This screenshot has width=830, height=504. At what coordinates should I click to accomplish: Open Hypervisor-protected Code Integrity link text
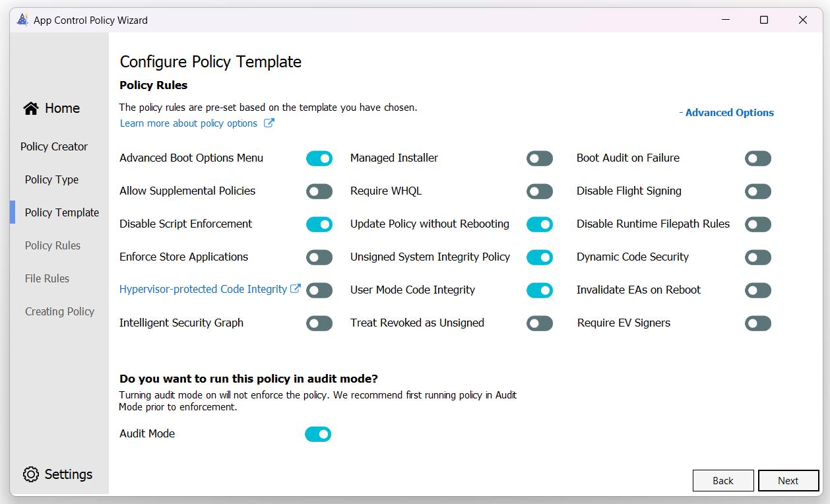click(203, 289)
